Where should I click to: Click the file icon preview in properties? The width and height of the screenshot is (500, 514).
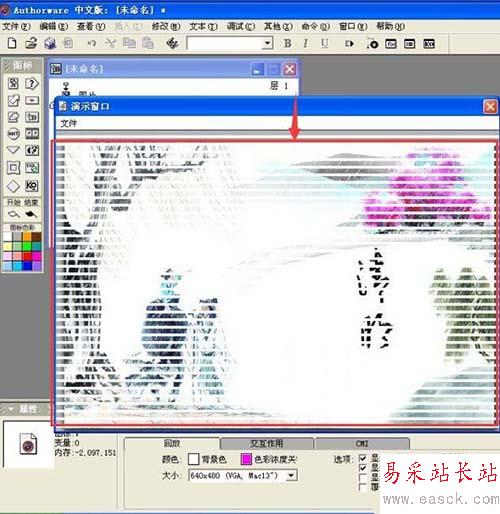tap(28, 444)
